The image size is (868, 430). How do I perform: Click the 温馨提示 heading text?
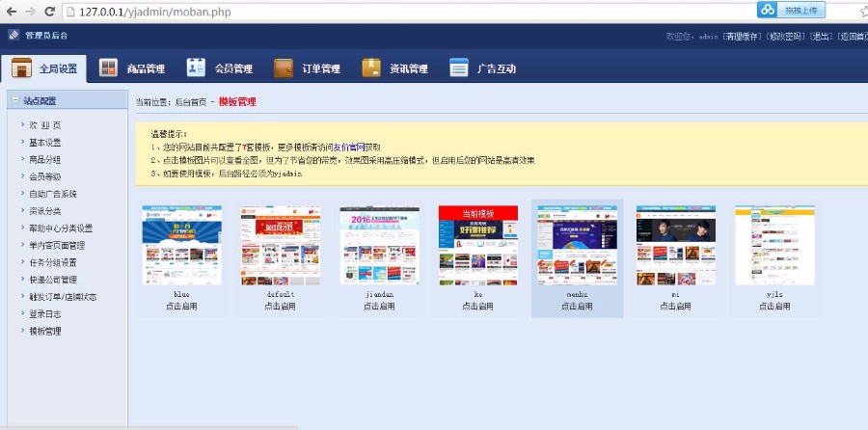click(x=170, y=134)
